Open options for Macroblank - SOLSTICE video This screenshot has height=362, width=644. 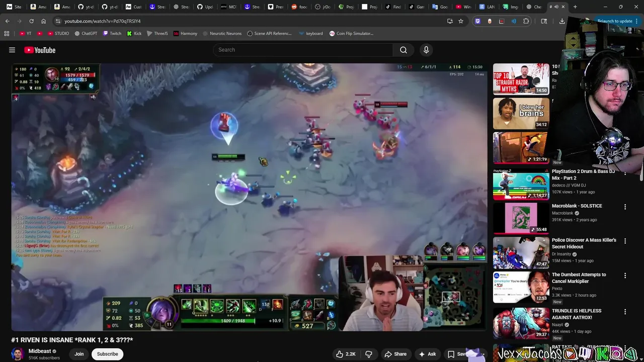pyautogui.click(x=625, y=207)
